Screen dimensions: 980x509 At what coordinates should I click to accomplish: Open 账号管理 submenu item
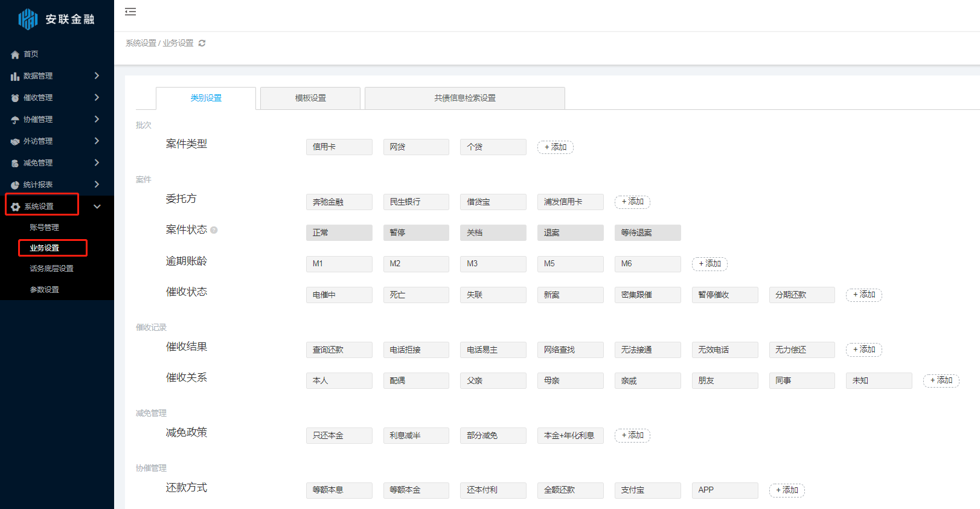pyautogui.click(x=45, y=228)
